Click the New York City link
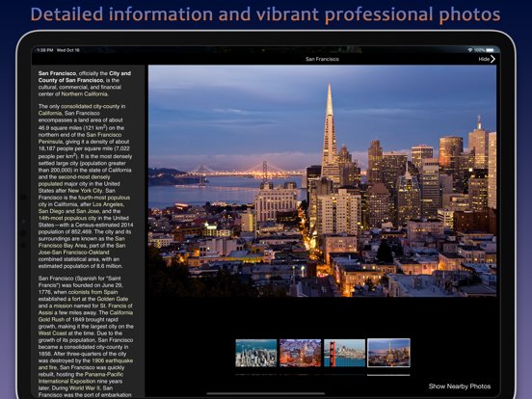Image resolution: width=532 pixels, height=399 pixels. coord(85,191)
